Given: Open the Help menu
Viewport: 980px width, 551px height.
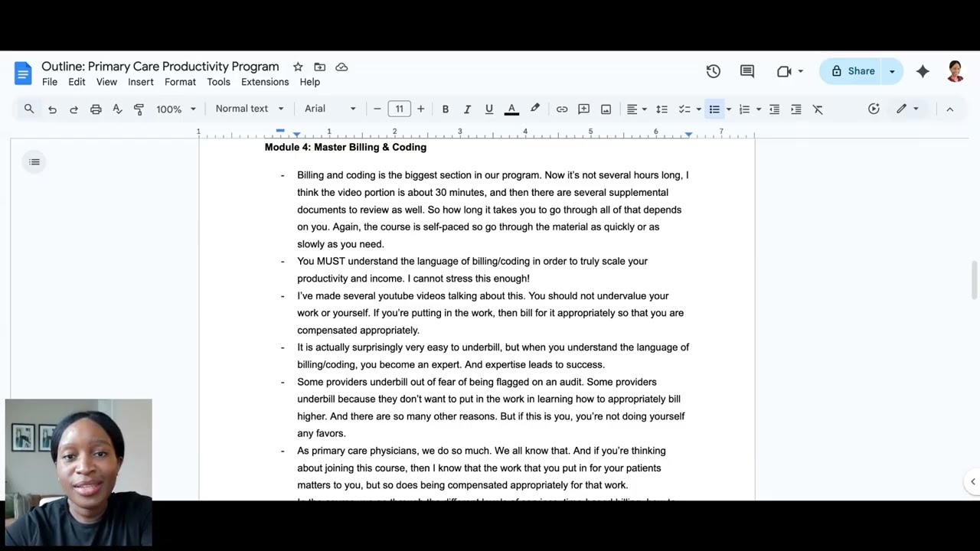Looking at the screenshot, I should (x=310, y=82).
